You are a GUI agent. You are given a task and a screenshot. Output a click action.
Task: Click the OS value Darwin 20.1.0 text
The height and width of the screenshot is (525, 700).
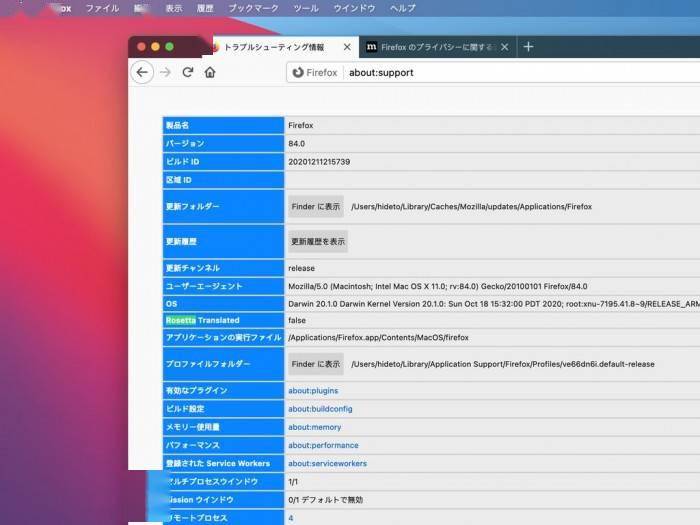(x=493, y=304)
